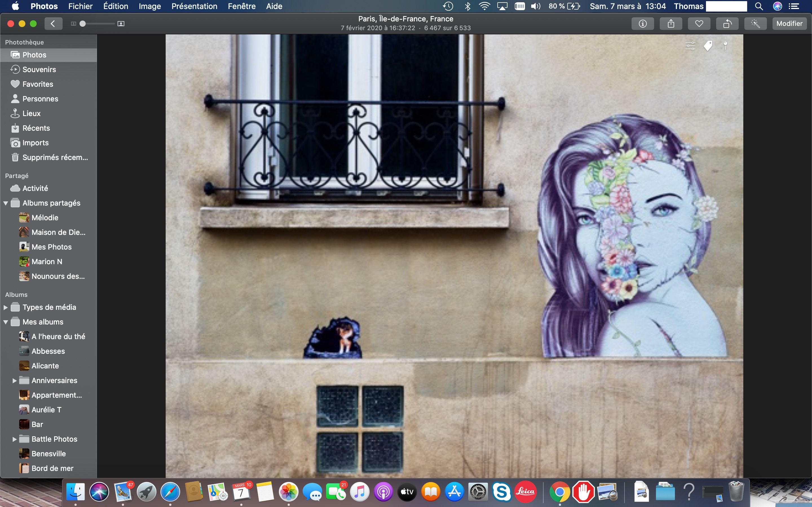Select Souvenirs in the sidebar

point(39,69)
